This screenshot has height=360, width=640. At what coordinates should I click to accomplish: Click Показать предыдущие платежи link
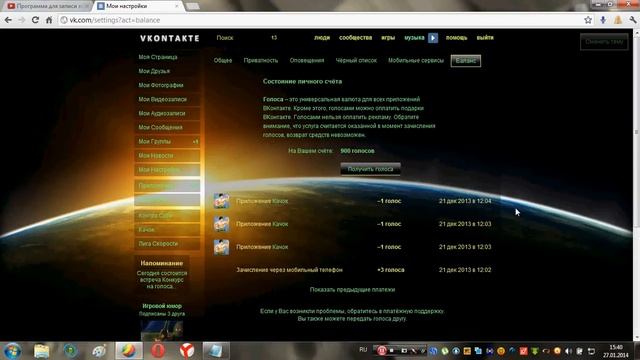pos(352,290)
